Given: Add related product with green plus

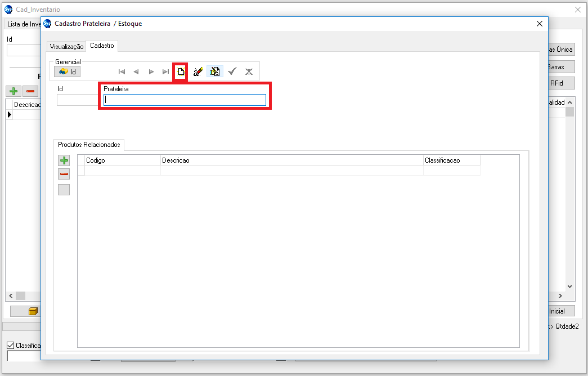Looking at the screenshot, I should (x=64, y=160).
